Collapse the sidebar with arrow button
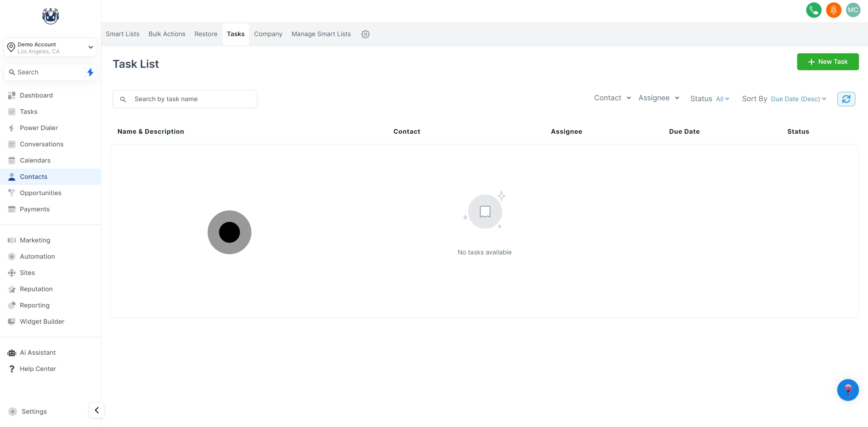The height and width of the screenshot is (427, 868). pyautogui.click(x=96, y=410)
